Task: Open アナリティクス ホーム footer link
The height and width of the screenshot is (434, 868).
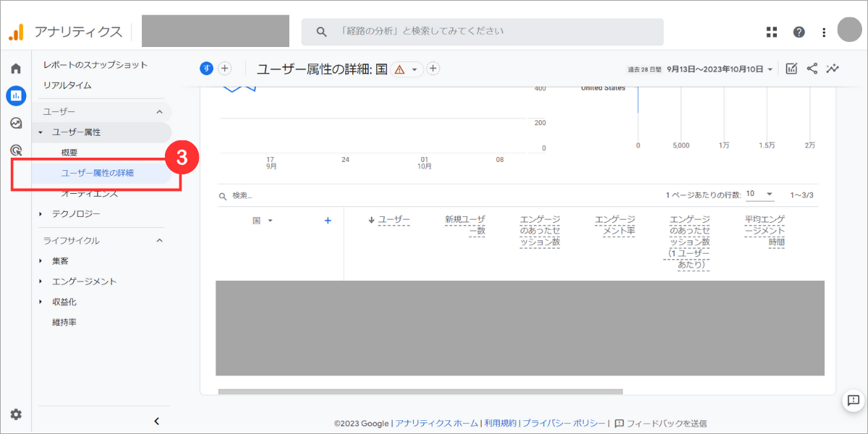Action: click(437, 423)
